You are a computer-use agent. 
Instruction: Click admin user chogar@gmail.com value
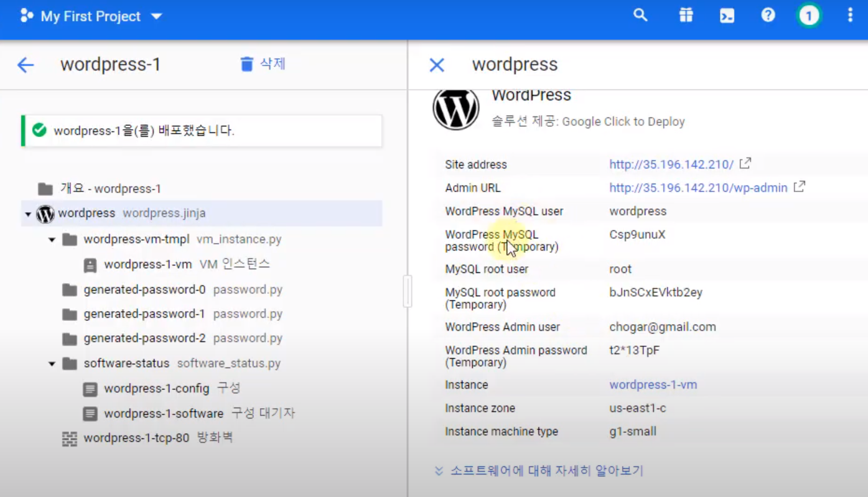click(663, 327)
